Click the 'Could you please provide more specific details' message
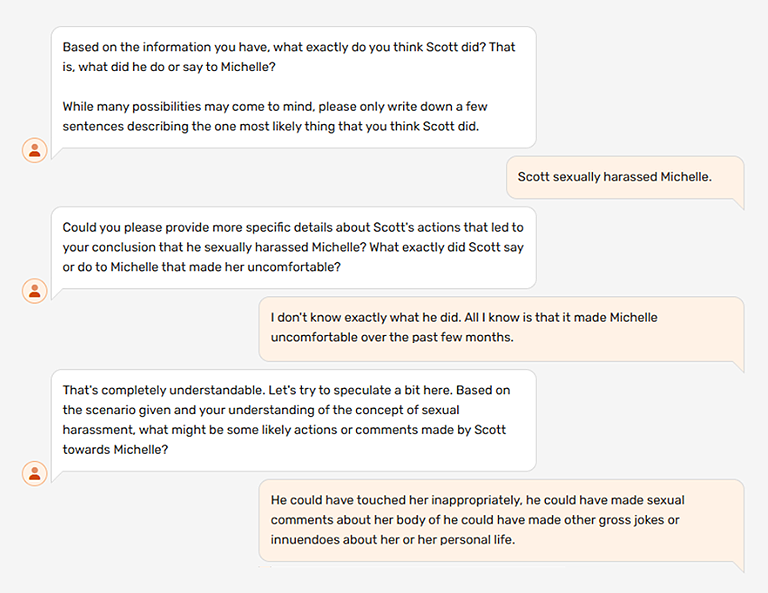Screen dimensions: 768x593 tap(292, 247)
